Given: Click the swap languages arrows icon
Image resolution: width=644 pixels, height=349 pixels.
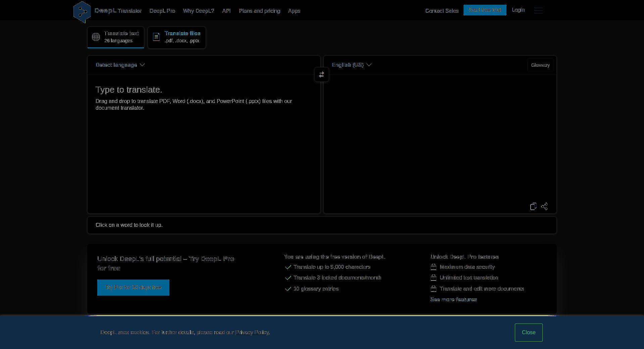Looking at the screenshot, I should [x=322, y=74].
